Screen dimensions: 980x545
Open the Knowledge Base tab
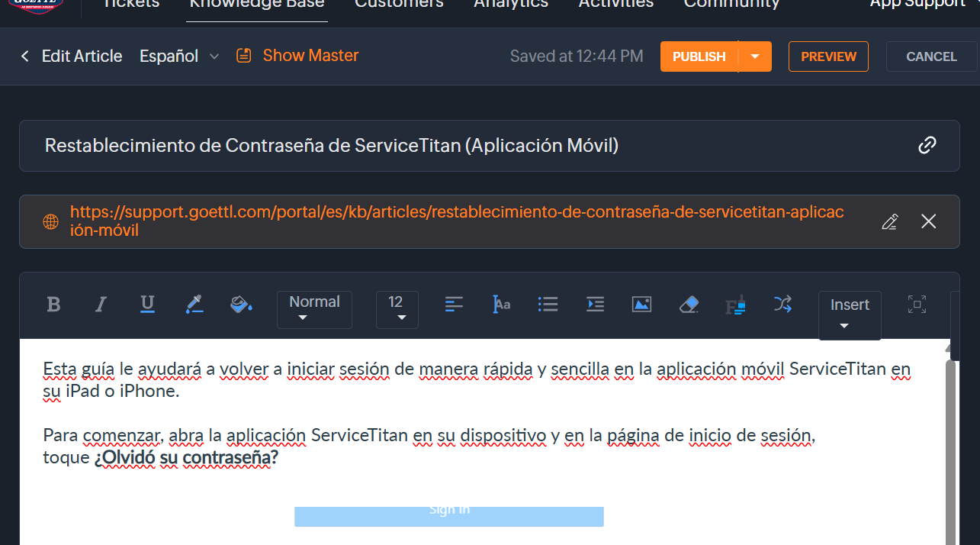click(257, 4)
